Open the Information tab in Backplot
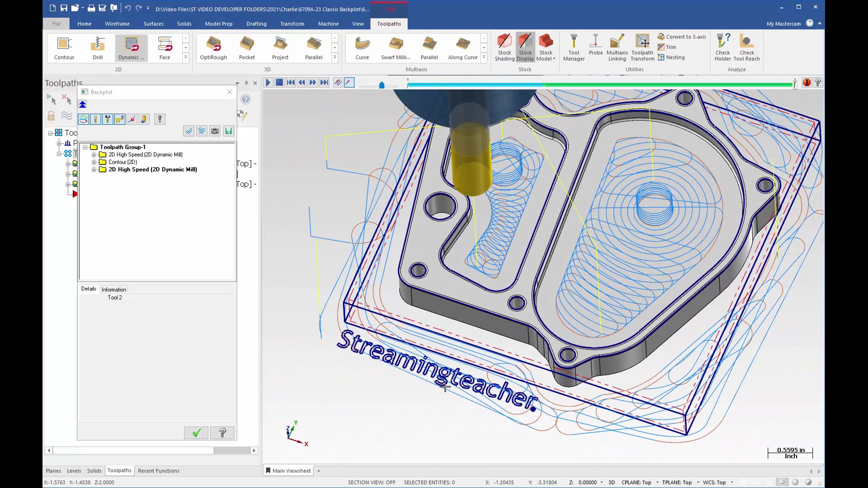This screenshot has width=868, height=488. coord(114,290)
